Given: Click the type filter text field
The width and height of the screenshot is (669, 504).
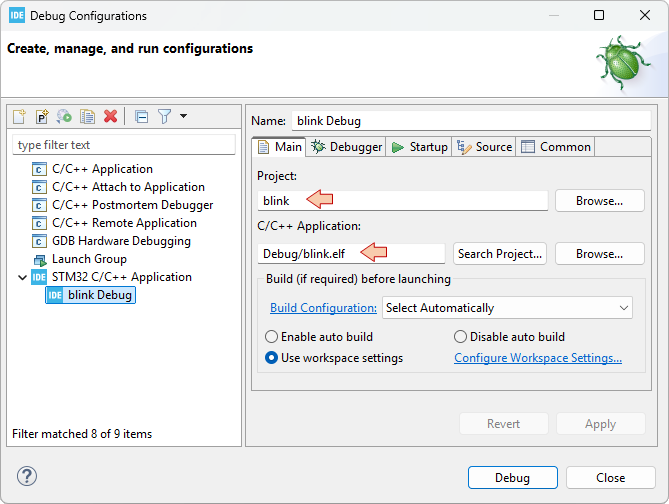Looking at the screenshot, I should [124, 145].
